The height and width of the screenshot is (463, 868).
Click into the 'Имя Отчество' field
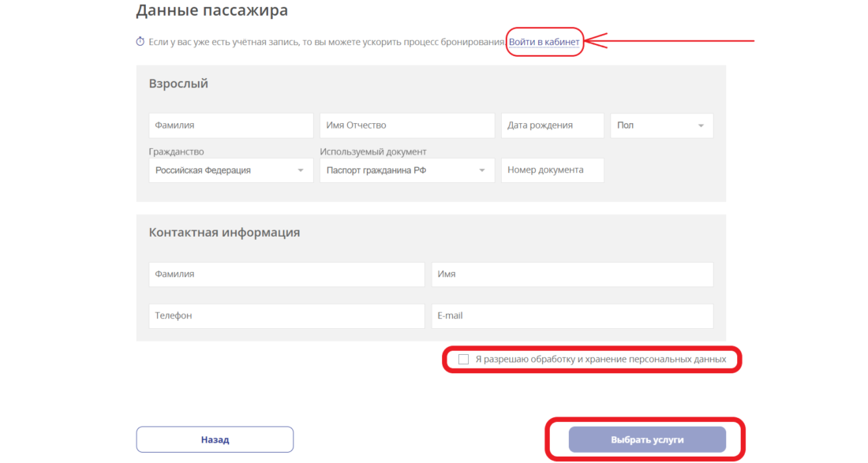tap(406, 125)
